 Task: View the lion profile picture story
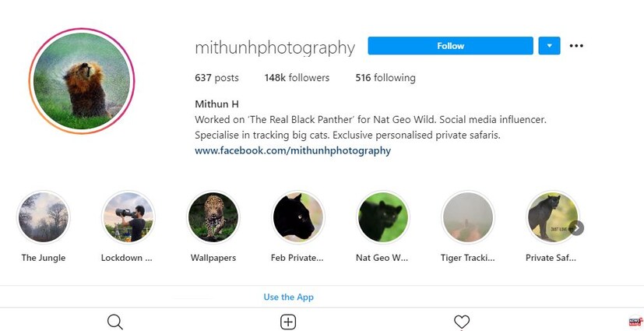coord(82,81)
